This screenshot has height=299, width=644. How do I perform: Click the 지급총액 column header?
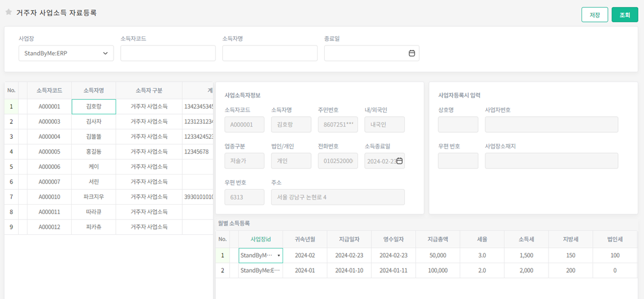point(437,239)
